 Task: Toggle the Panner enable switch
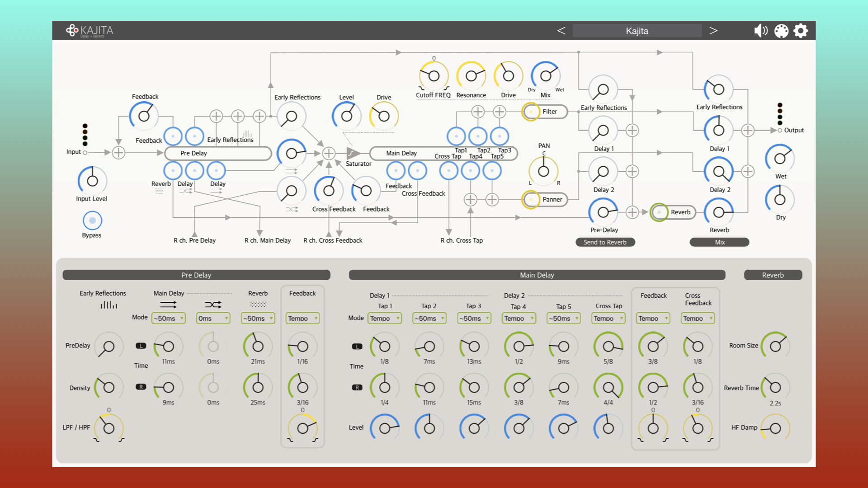tap(531, 199)
